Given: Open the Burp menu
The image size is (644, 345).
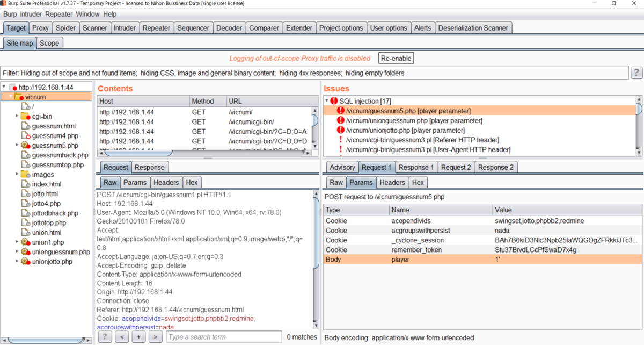Looking at the screenshot, I should (x=10, y=14).
